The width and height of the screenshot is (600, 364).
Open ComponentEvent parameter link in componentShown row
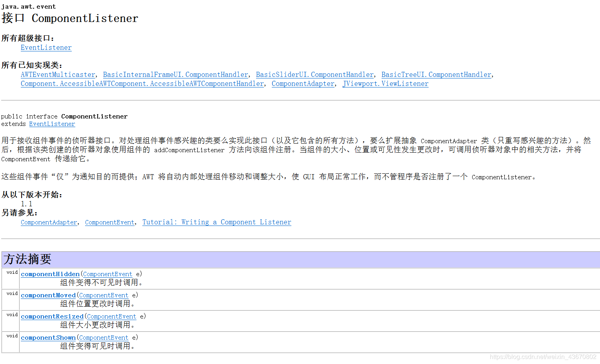coord(104,338)
